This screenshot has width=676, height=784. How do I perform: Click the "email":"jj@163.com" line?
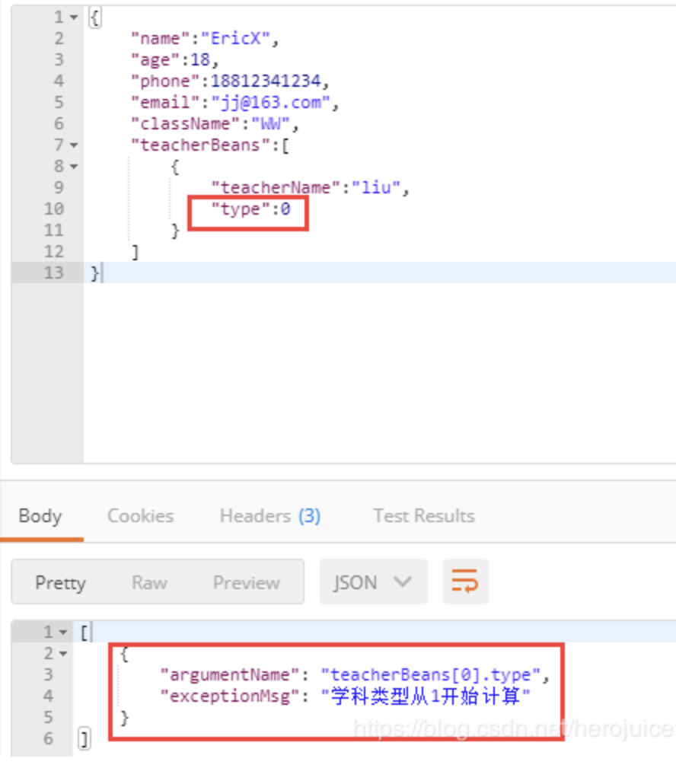pos(235,103)
